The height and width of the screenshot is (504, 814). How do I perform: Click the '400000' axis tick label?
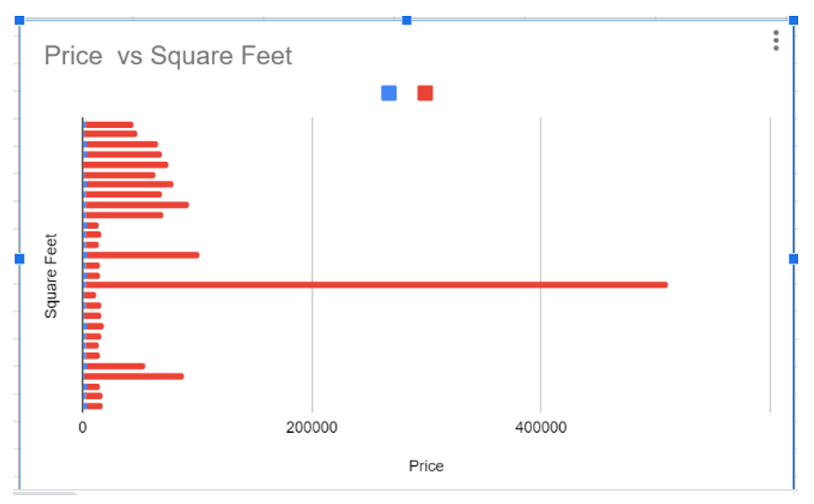(541, 428)
